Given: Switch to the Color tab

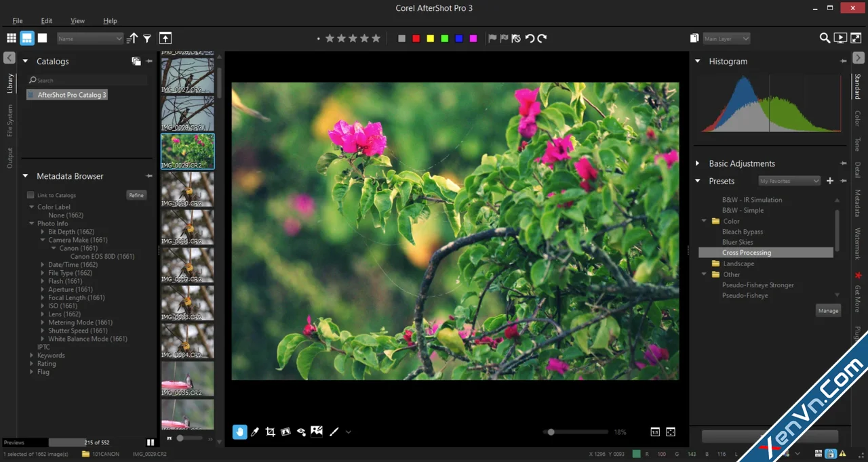Looking at the screenshot, I should pos(857,119).
